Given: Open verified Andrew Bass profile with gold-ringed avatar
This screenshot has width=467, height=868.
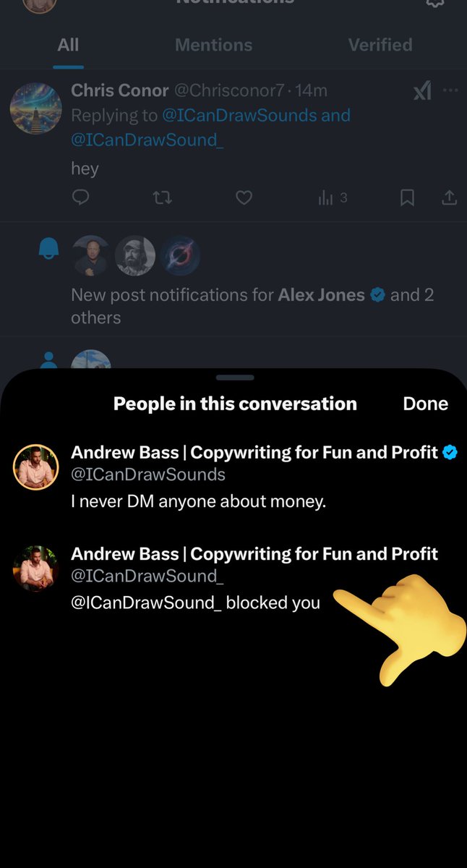Looking at the screenshot, I should click(x=35, y=467).
